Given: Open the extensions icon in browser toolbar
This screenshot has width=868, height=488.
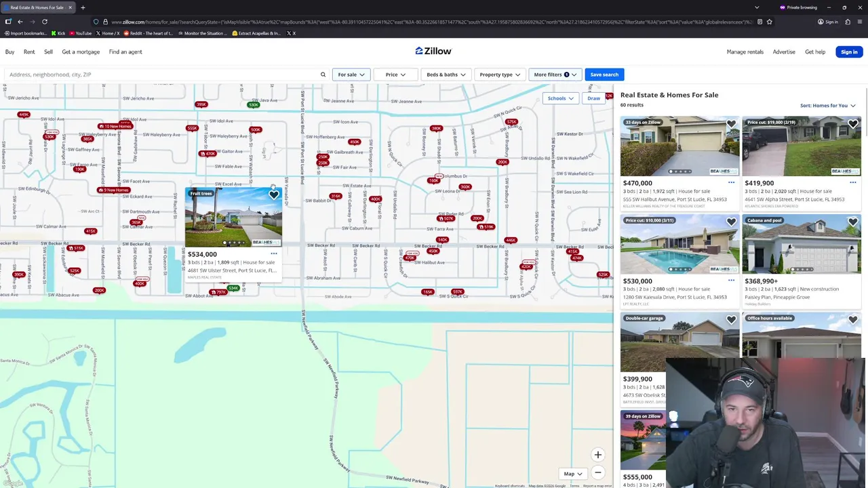Looking at the screenshot, I should (847, 22).
